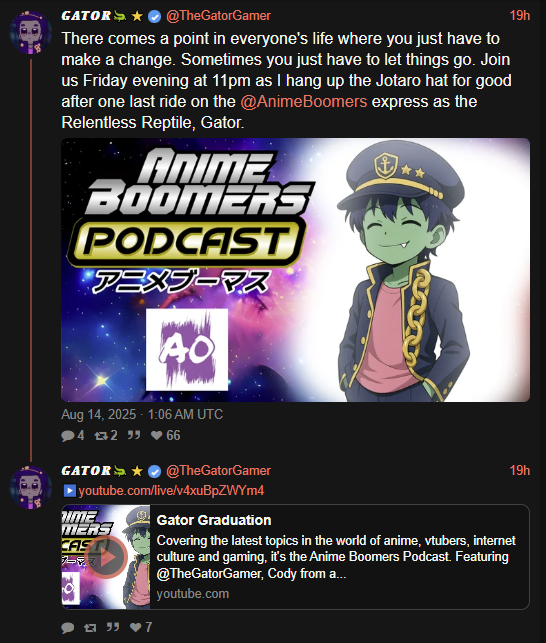Click the reply icon on second tweet

[68, 627]
